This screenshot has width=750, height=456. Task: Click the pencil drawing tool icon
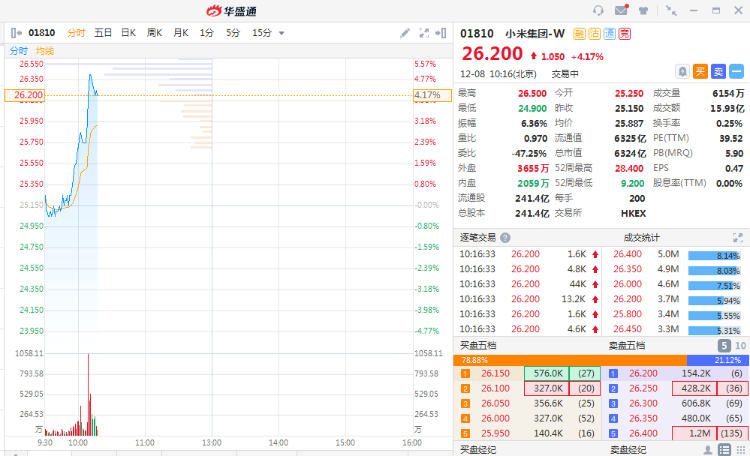405,33
